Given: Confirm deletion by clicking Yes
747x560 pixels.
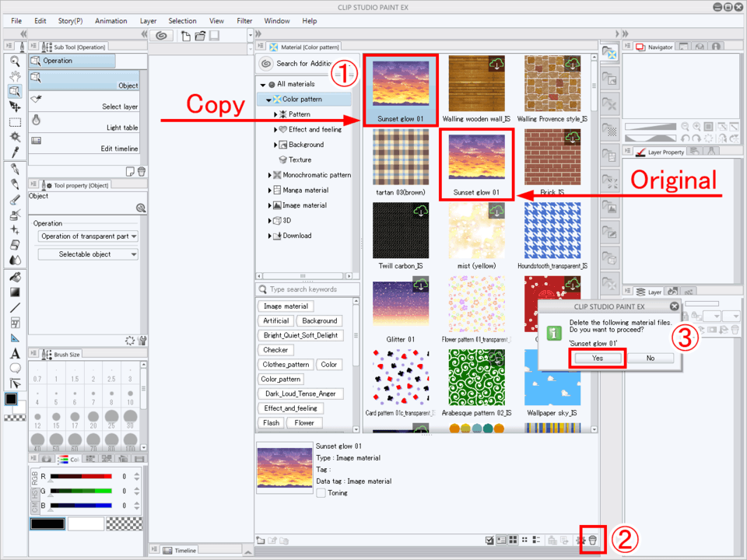Looking at the screenshot, I should pos(596,359).
